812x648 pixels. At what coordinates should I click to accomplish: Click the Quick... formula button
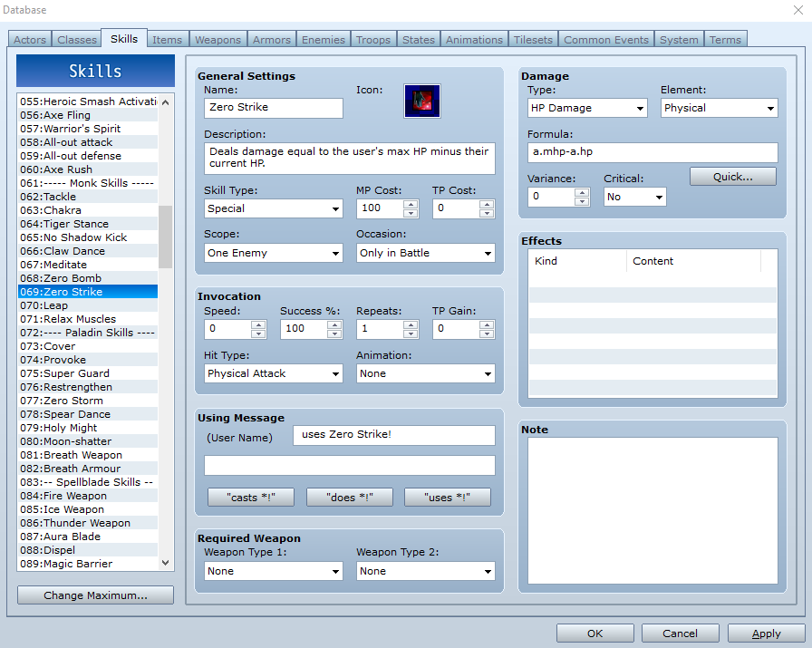733,177
